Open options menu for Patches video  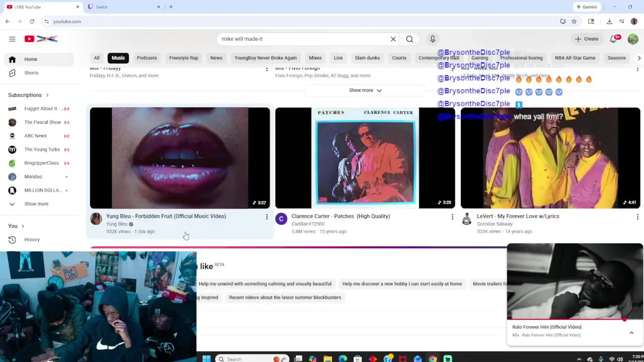tap(452, 217)
